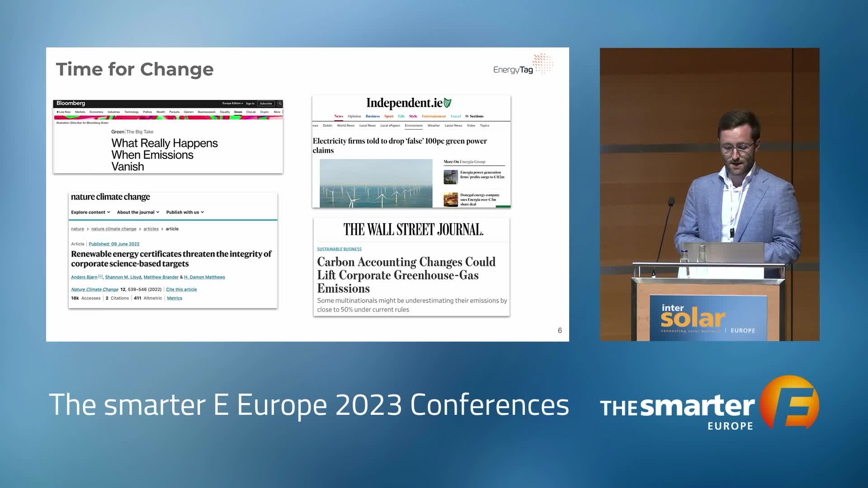The width and height of the screenshot is (868, 488).
Task: Open the Sections hamburger menu on Independent.ie
Action: pyautogui.click(x=474, y=116)
